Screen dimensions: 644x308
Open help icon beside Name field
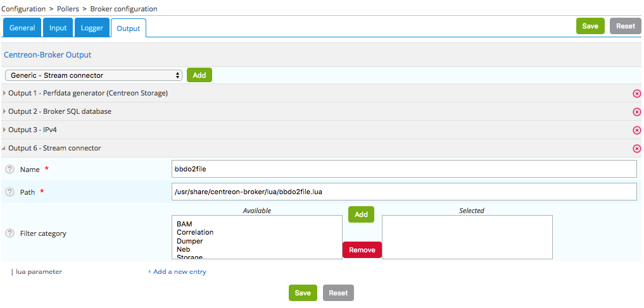9,169
